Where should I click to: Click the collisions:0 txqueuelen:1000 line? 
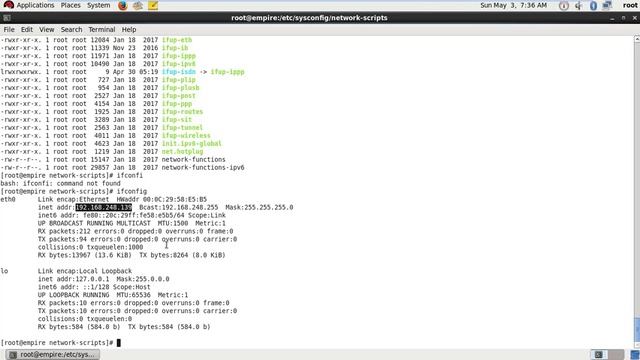[x=91, y=247]
